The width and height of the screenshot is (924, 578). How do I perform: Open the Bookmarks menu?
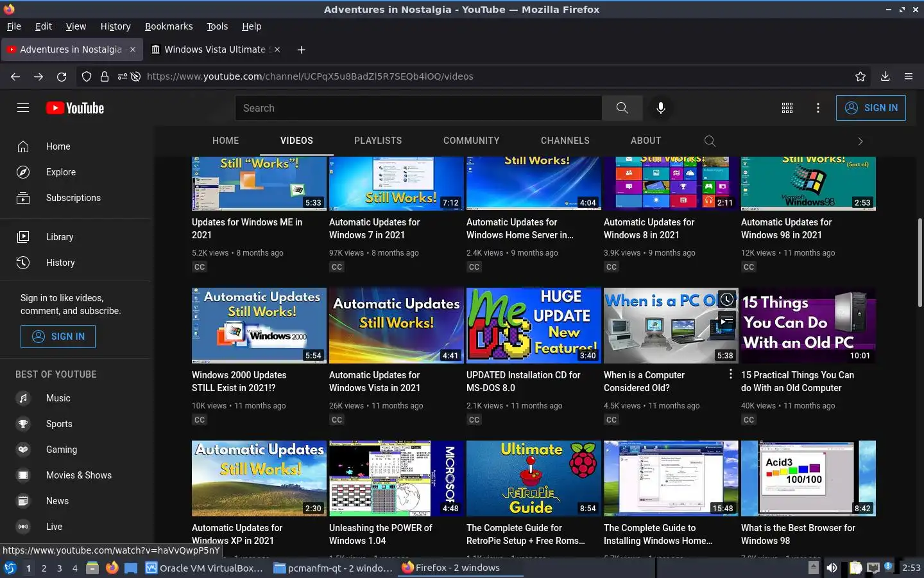click(x=169, y=26)
